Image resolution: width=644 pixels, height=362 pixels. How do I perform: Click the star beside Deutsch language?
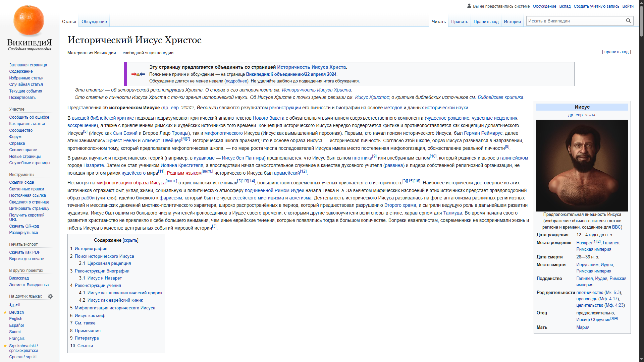[x=5, y=312]
